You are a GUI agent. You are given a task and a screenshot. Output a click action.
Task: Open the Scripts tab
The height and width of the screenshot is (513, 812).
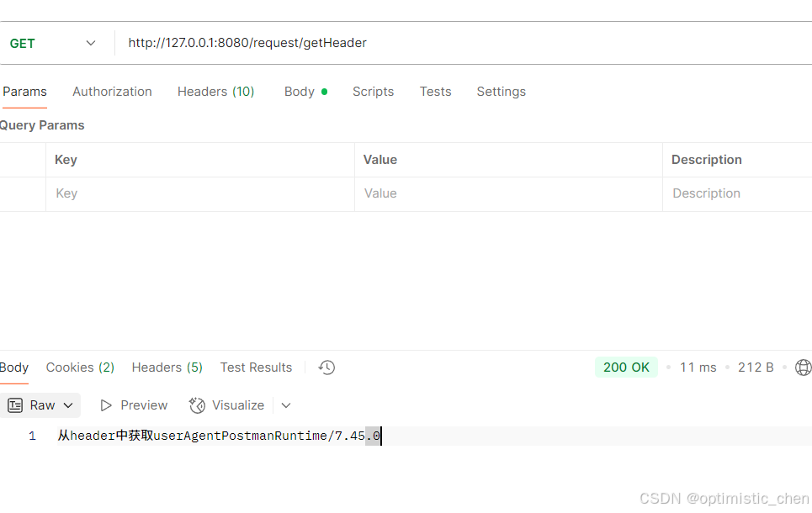[373, 92]
